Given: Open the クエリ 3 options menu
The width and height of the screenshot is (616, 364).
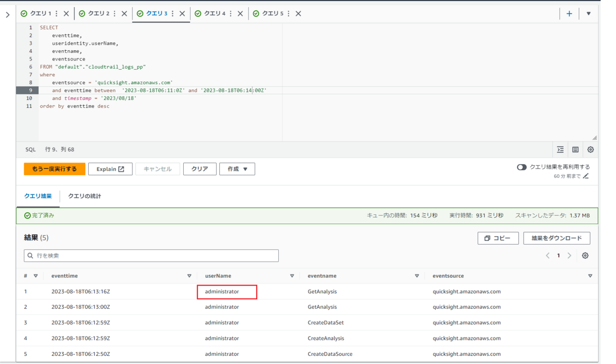Looking at the screenshot, I should [172, 14].
